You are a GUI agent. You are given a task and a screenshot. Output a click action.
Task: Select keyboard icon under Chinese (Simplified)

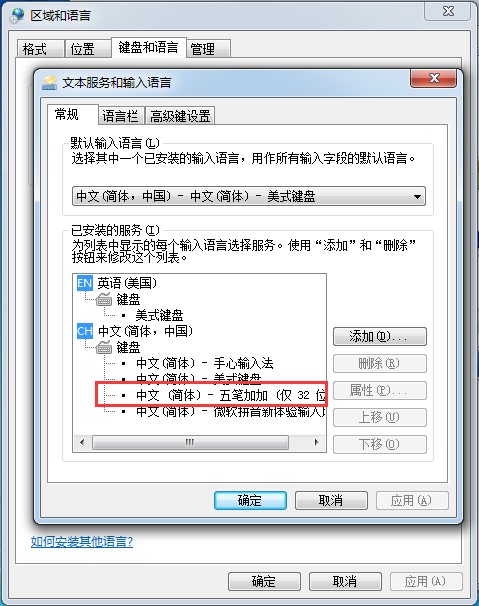point(104,347)
